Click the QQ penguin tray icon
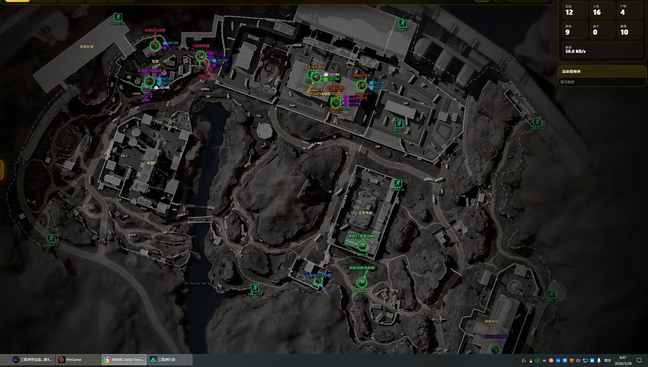This screenshot has width=648, height=367. [531, 361]
